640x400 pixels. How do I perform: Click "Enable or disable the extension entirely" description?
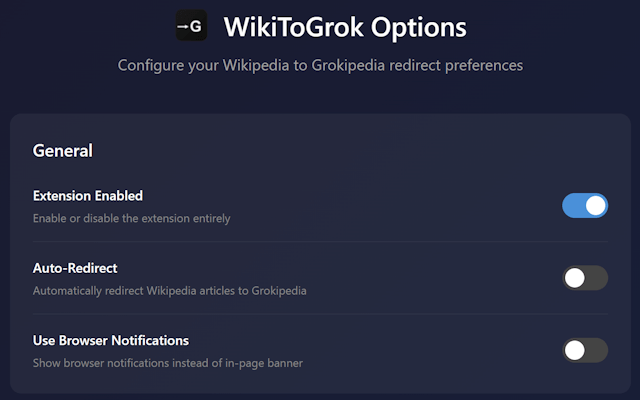coord(131,218)
